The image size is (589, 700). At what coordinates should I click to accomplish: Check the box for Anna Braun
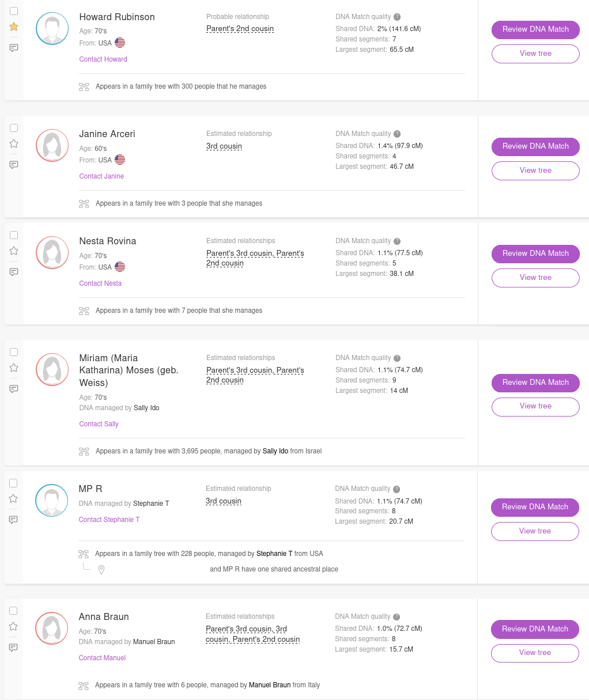point(14,611)
